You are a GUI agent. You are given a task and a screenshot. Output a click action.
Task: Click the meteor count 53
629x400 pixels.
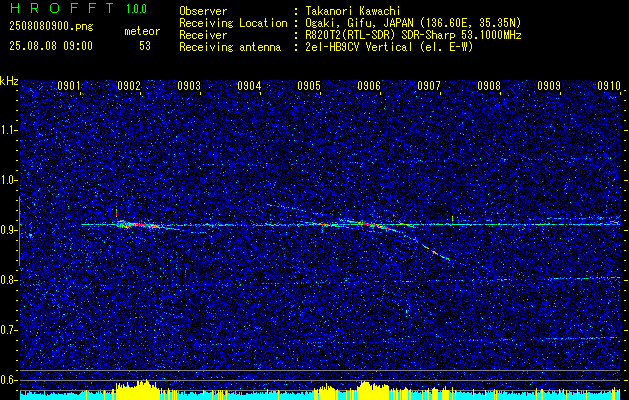pyautogui.click(x=145, y=46)
